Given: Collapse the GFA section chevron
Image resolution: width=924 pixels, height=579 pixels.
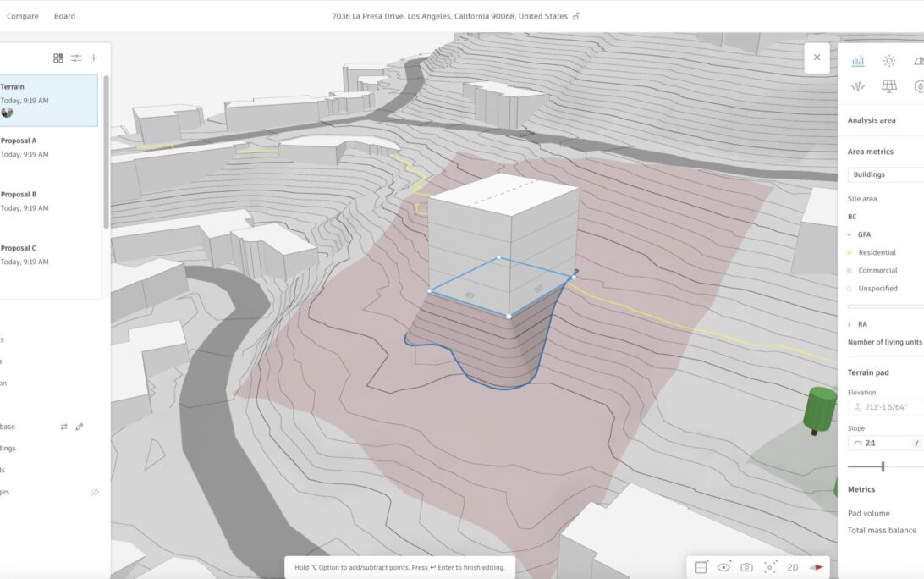Looking at the screenshot, I should (850, 234).
